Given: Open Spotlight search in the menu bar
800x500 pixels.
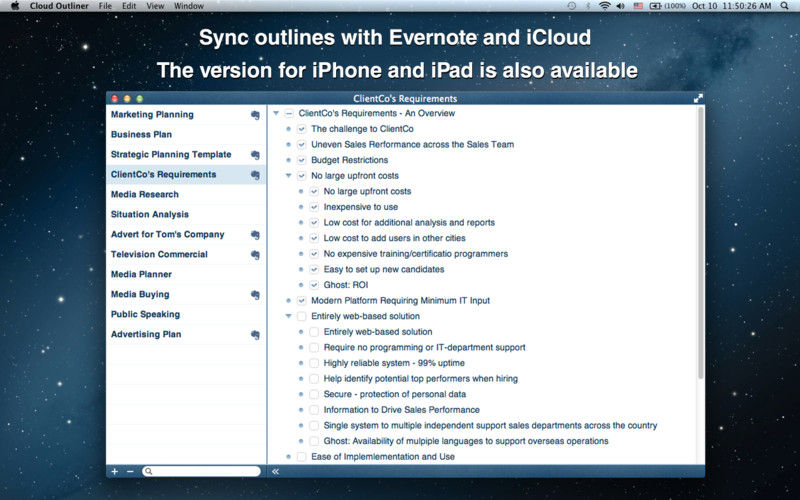Looking at the screenshot, I should coord(784,6).
